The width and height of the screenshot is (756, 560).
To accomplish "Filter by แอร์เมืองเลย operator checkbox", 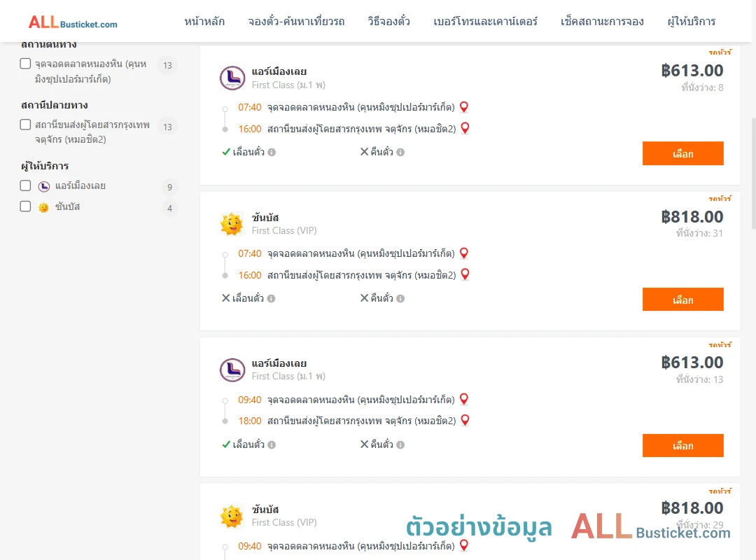I will (26, 185).
